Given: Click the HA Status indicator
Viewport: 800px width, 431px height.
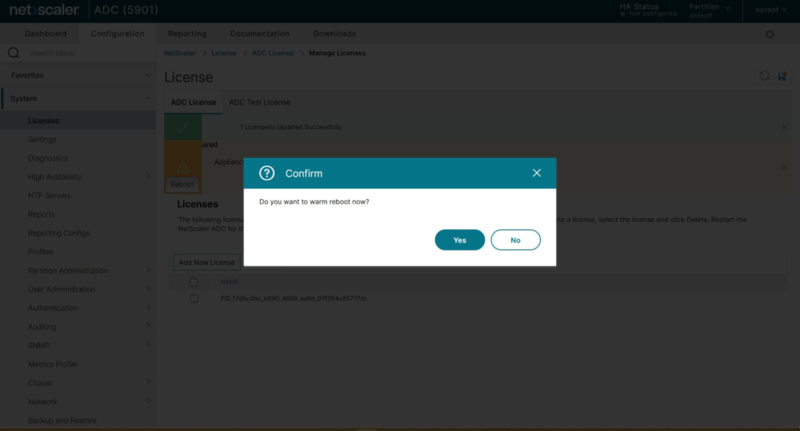Looking at the screenshot, I should (x=648, y=10).
